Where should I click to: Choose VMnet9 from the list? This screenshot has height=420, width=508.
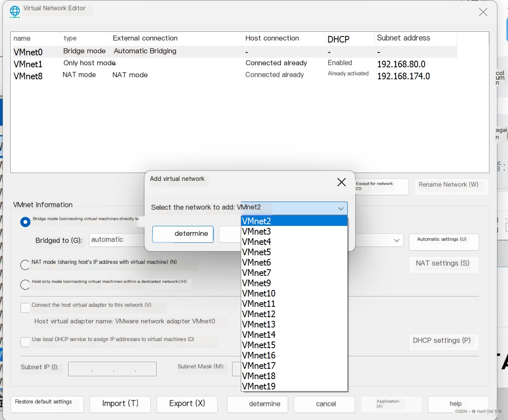294,283
